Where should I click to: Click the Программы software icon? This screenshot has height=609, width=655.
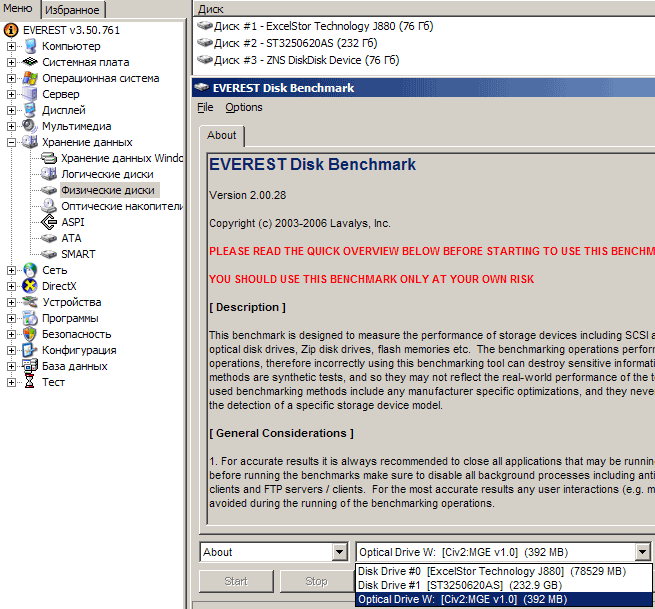click(x=30, y=318)
